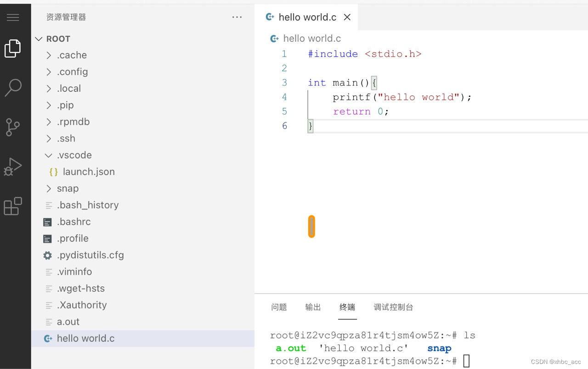Expand the .pip folder
The image size is (588, 369).
click(49, 105)
